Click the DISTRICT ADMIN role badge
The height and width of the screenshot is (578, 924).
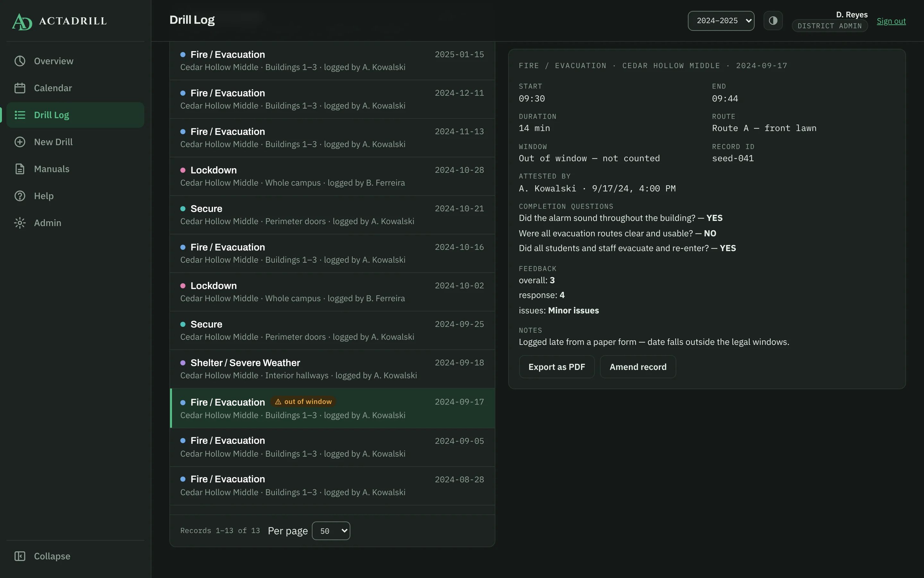[829, 26]
